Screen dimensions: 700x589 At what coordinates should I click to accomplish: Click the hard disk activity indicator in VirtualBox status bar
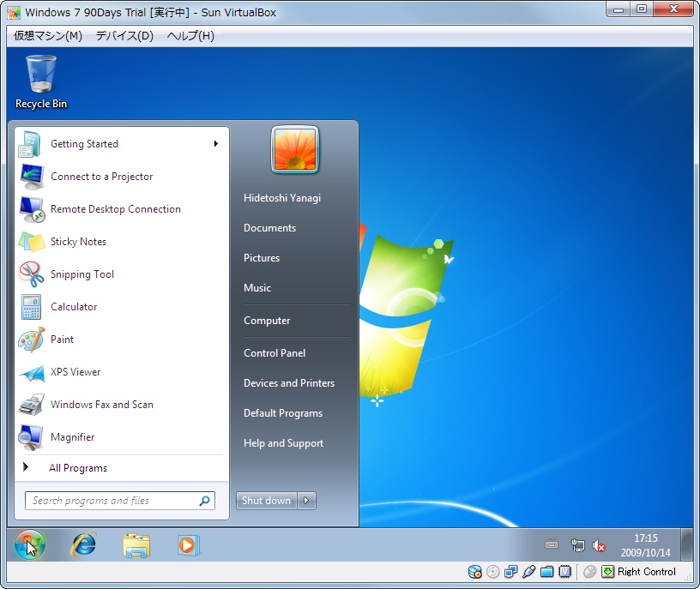(474, 572)
